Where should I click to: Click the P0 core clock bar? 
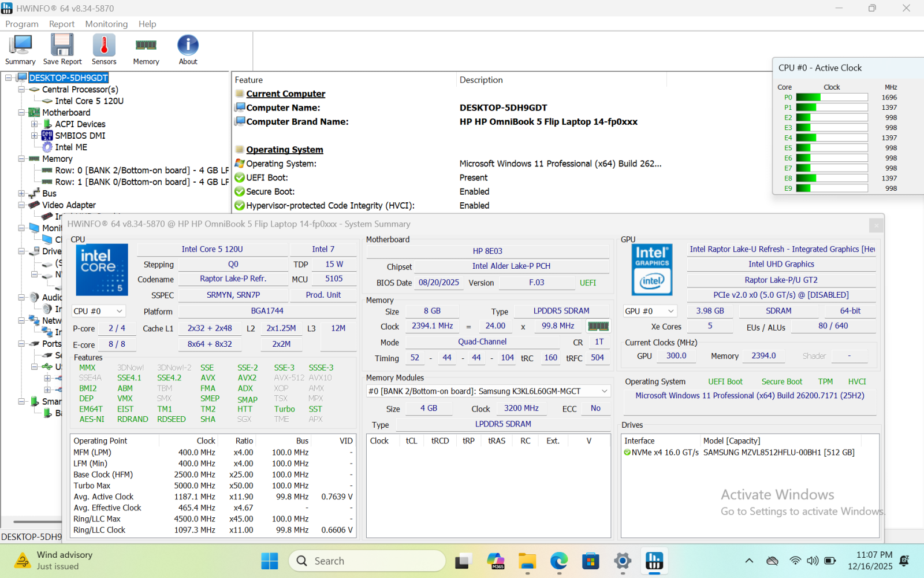coord(832,98)
